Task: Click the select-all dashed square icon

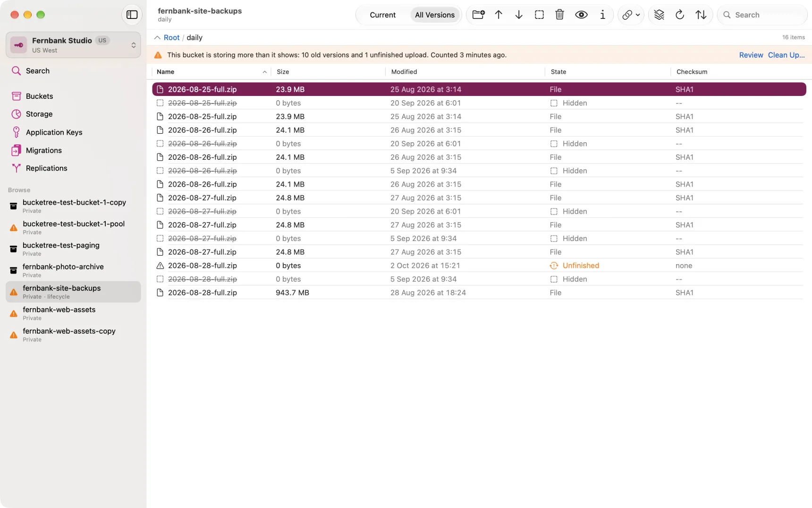Action: coord(539,15)
